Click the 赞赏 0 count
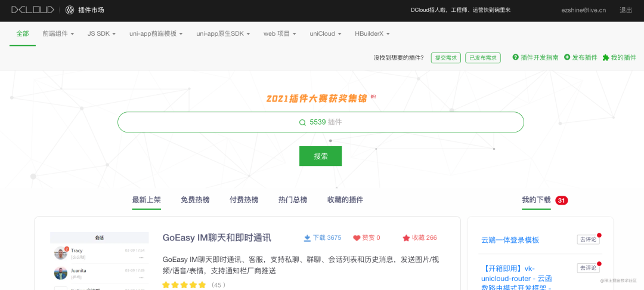Viewport: 644px width, 290px height. click(371, 238)
